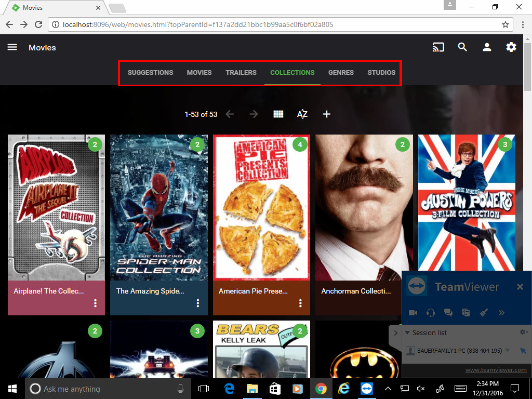Open more options for Airplane! The Collection
Viewport: 532px width, 399px height.
tap(96, 303)
